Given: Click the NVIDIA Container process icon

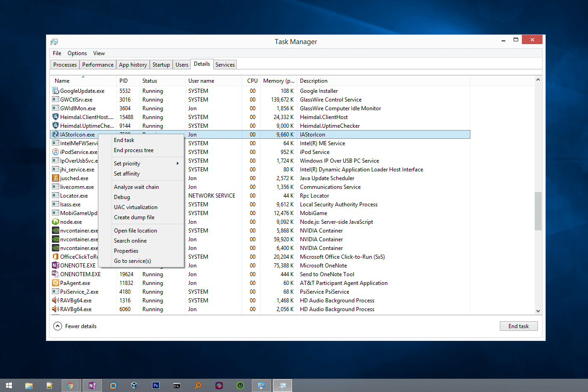Looking at the screenshot, I should [x=56, y=230].
